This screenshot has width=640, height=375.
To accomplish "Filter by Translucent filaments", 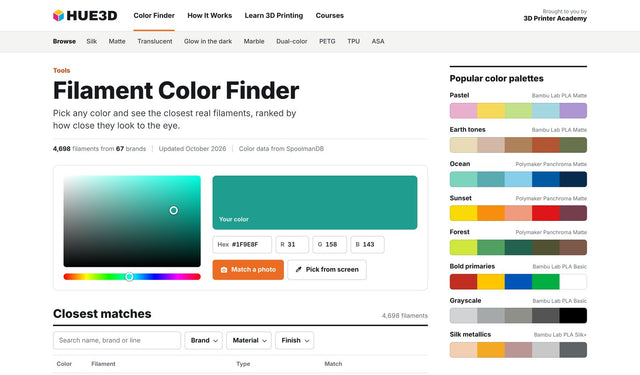I will pyautogui.click(x=155, y=41).
